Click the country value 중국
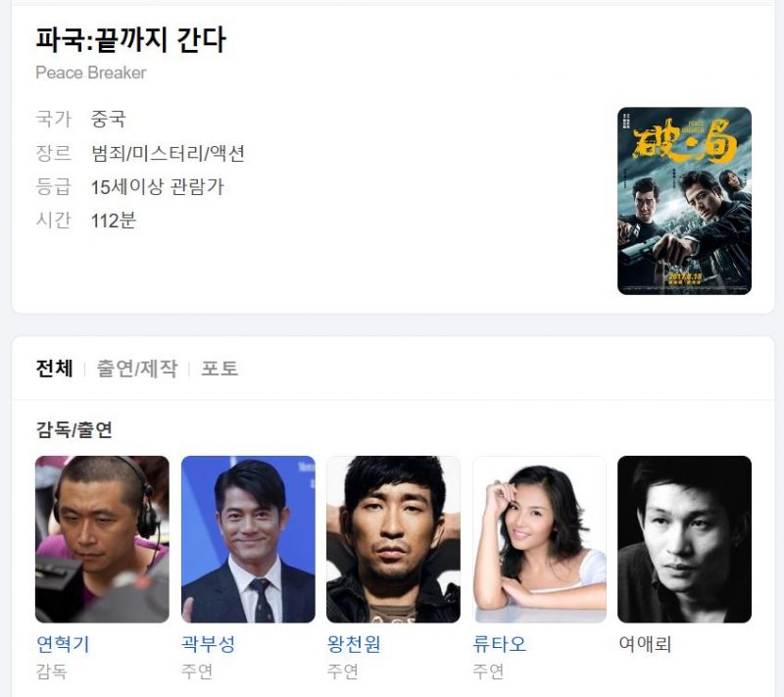 coord(108,119)
